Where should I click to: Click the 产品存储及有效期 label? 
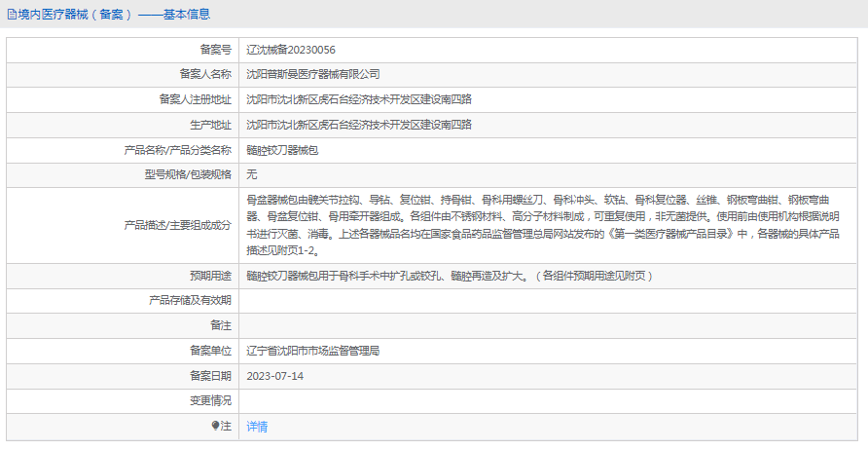click(190, 300)
